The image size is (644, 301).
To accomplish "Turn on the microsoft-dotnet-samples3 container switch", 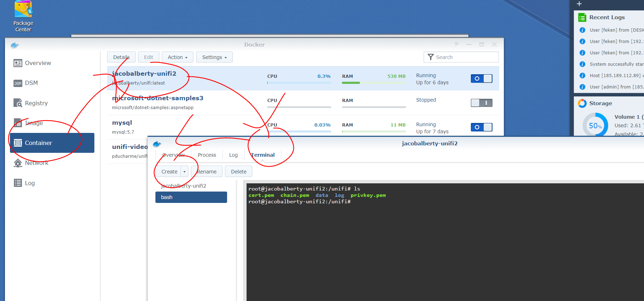I will (481, 103).
